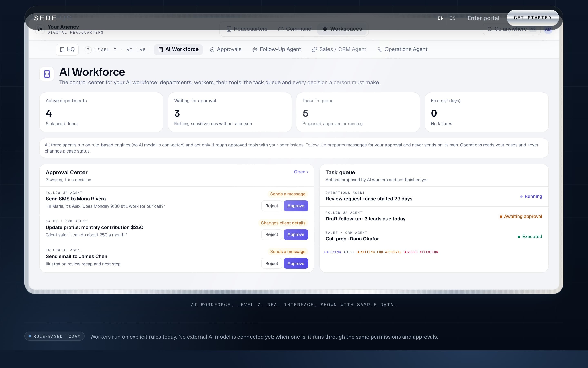Reject the Send email to James Chen request
588x368 pixels.
coord(272,263)
